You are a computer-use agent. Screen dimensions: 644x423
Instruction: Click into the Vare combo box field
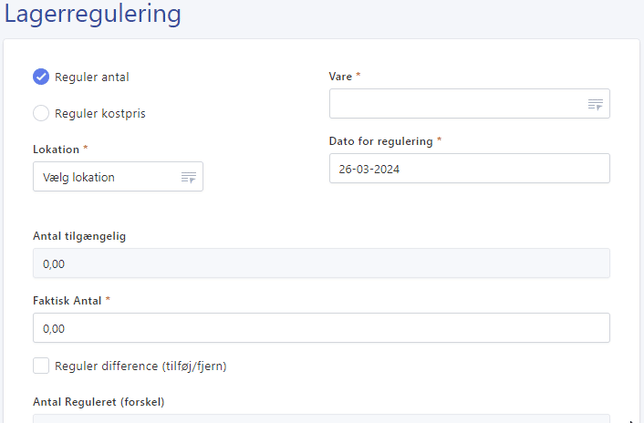[x=455, y=104]
